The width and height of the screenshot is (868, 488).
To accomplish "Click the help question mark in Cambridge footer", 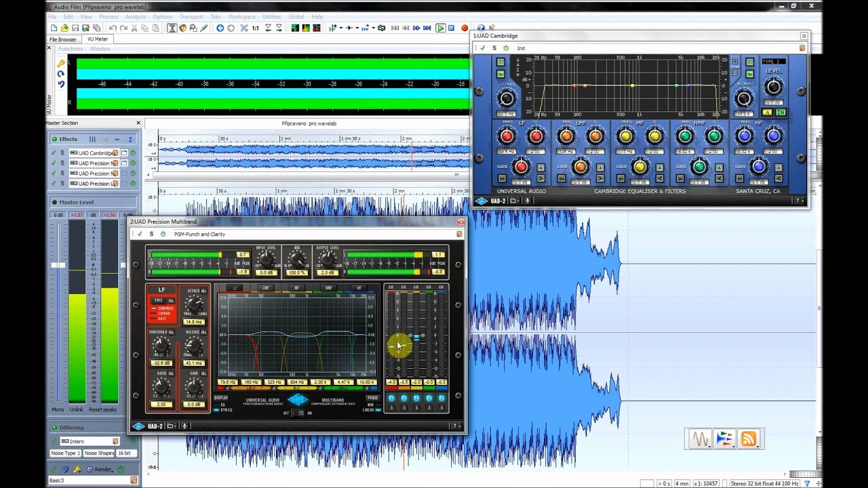I will (800, 201).
